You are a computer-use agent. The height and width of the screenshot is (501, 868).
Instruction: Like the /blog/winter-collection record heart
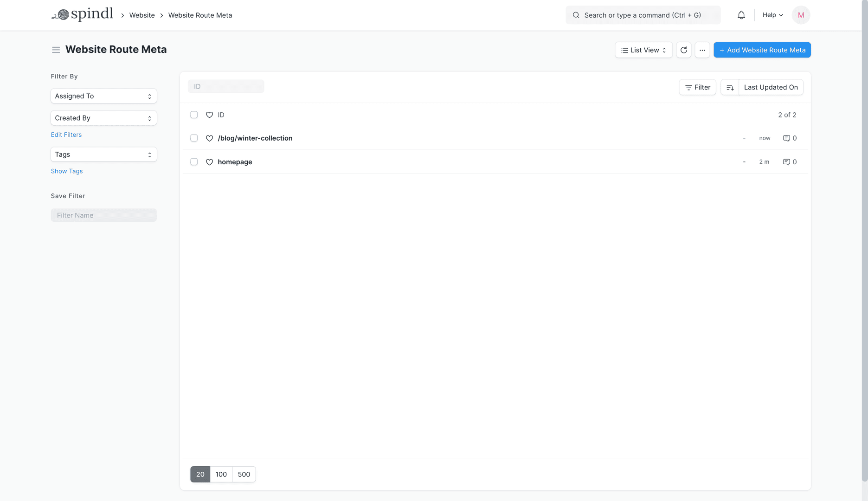[209, 138]
